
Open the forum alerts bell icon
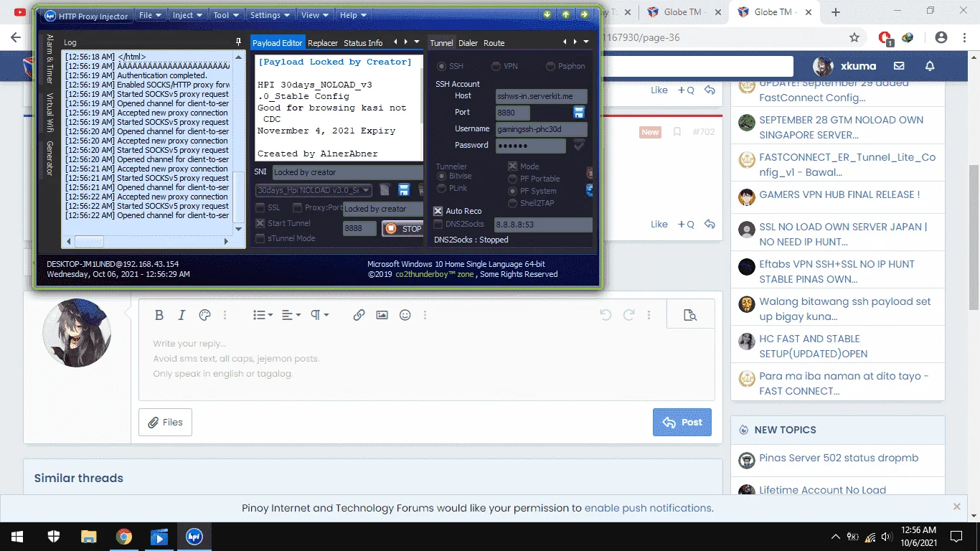[930, 66]
